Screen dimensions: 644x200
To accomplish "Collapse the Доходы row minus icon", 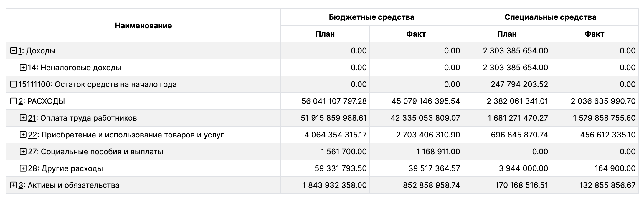I will pyautogui.click(x=14, y=51).
